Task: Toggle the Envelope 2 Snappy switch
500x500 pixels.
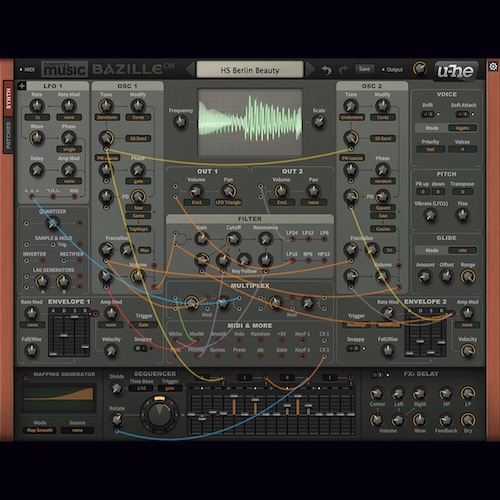Action: [x=353, y=348]
